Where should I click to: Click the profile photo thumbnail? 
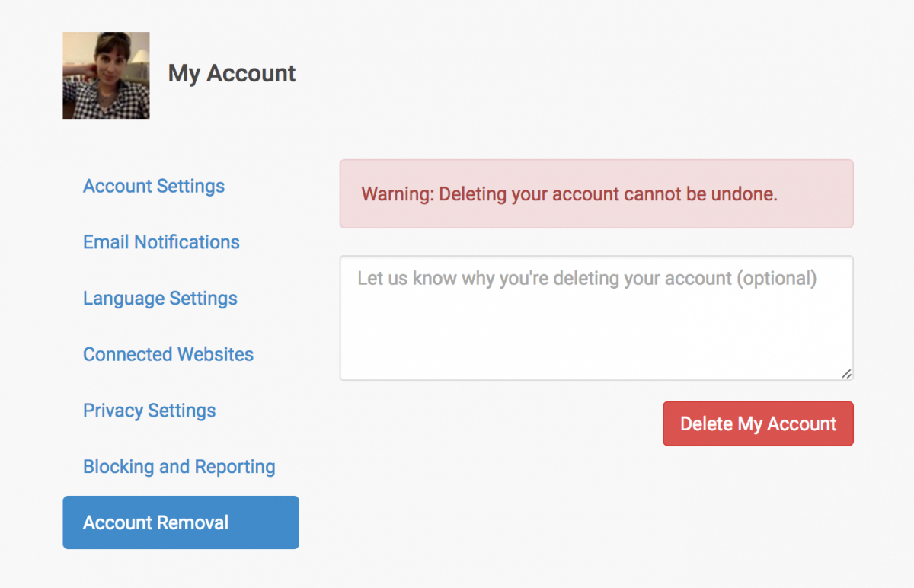106,75
